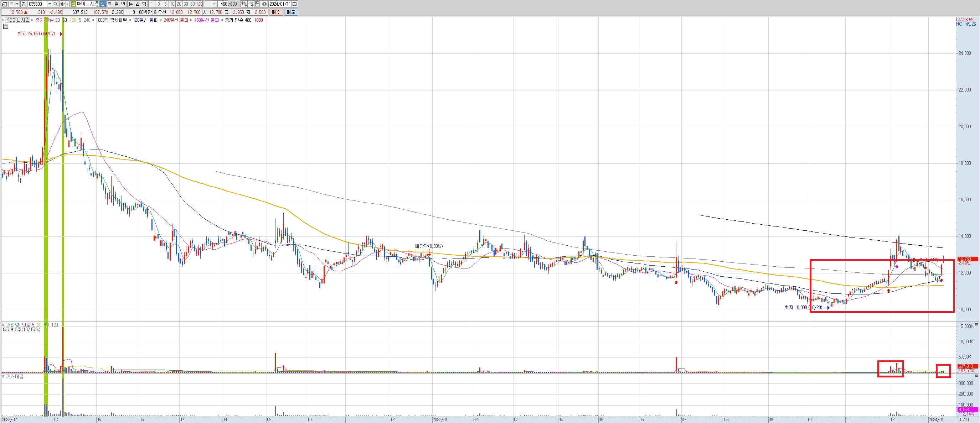
Task: Click the 466 candle count field
Action: point(223,4)
